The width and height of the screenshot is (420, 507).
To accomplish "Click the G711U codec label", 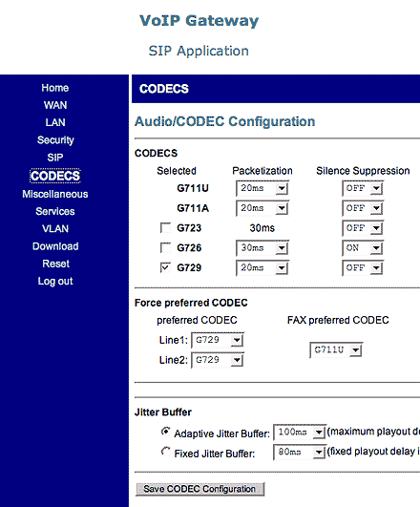I will coord(193,188).
